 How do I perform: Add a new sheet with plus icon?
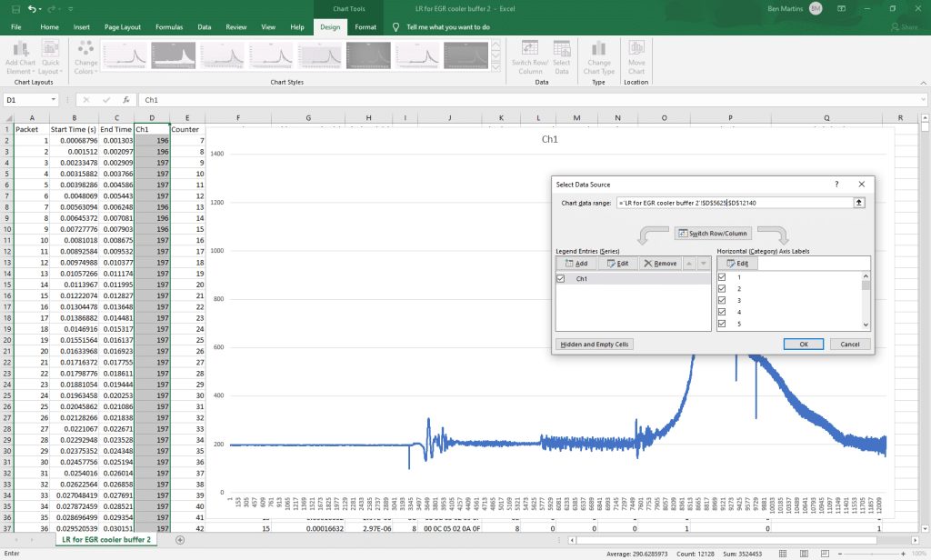(180, 540)
